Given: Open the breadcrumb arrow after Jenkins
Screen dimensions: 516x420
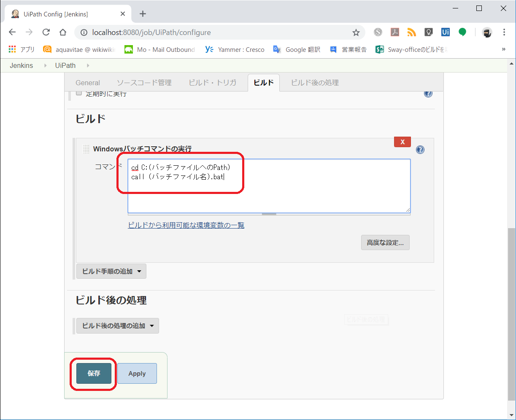Looking at the screenshot, I should 45,65.
